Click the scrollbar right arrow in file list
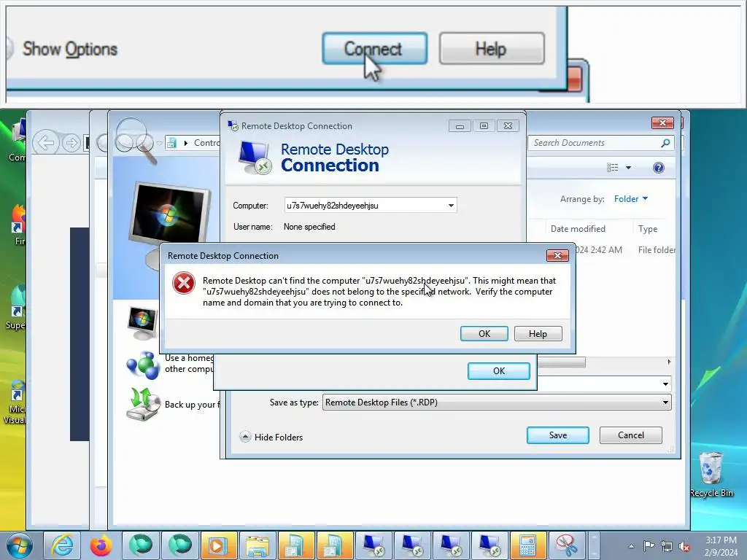This screenshot has width=747, height=560. tap(670, 362)
